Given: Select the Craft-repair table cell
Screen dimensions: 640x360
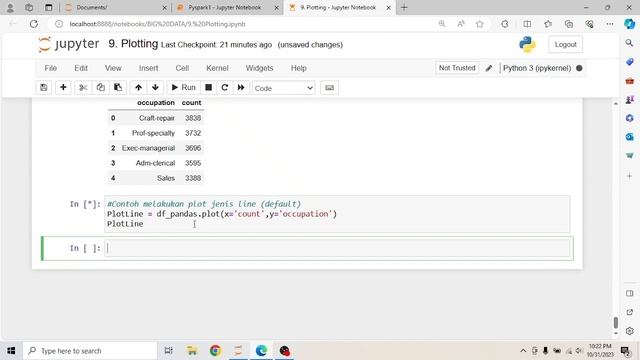Looking at the screenshot, I should [x=157, y=118].
